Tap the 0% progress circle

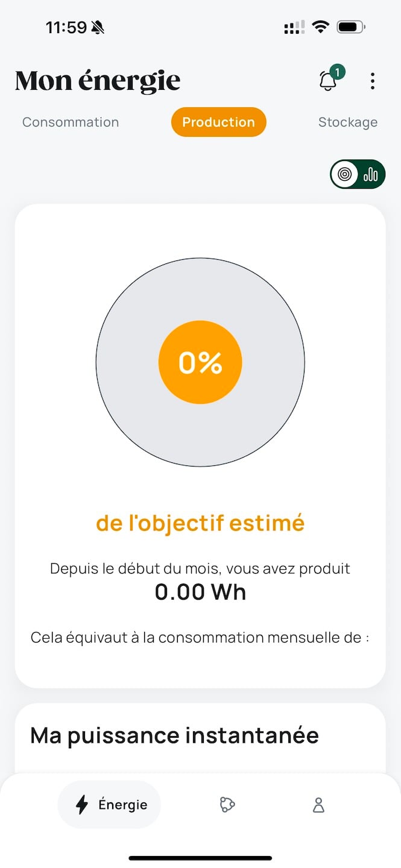200,361
